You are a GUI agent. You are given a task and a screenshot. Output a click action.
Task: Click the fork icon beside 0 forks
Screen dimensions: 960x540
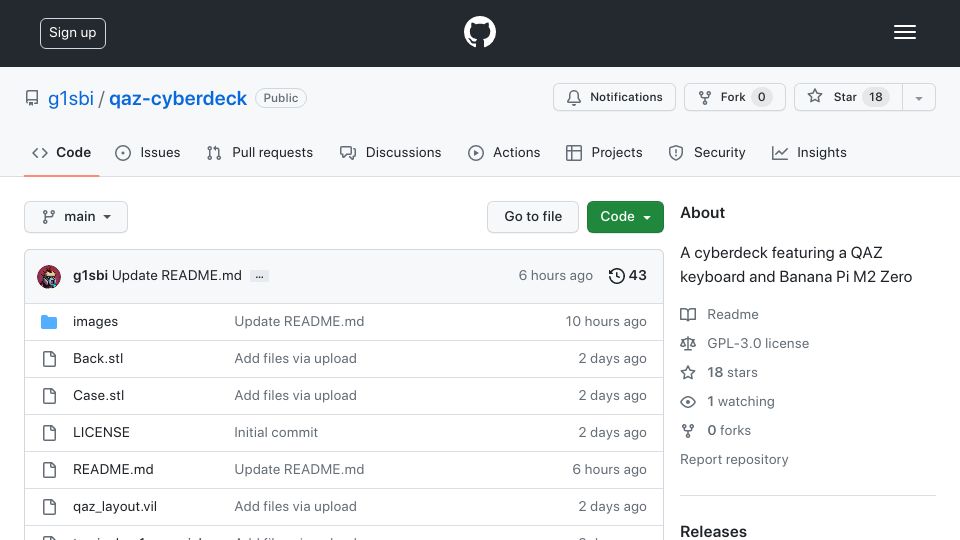click(x=688, y=430)
